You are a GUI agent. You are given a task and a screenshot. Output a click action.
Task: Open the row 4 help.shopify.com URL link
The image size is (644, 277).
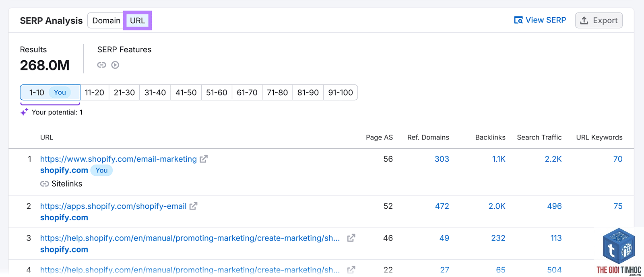(190, 270)
